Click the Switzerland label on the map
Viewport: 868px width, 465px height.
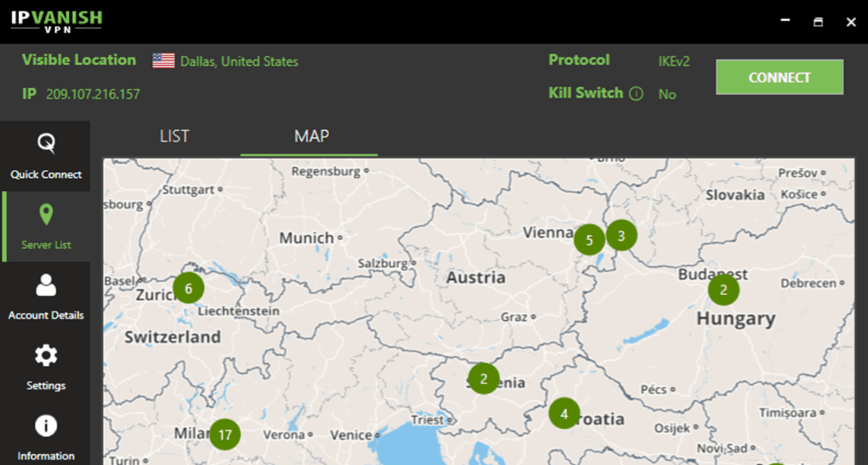(x=172, y=337)
